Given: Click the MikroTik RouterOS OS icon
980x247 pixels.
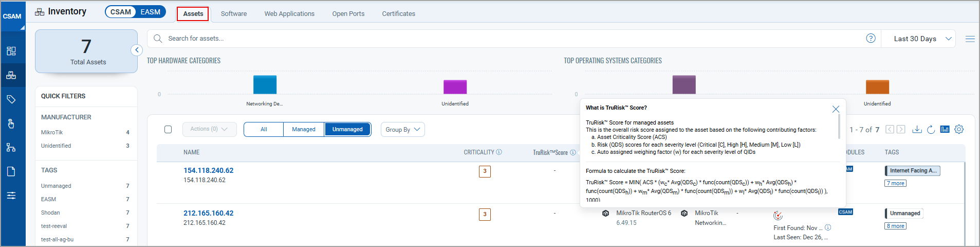Looking at the screenshot, I should 606,214.
